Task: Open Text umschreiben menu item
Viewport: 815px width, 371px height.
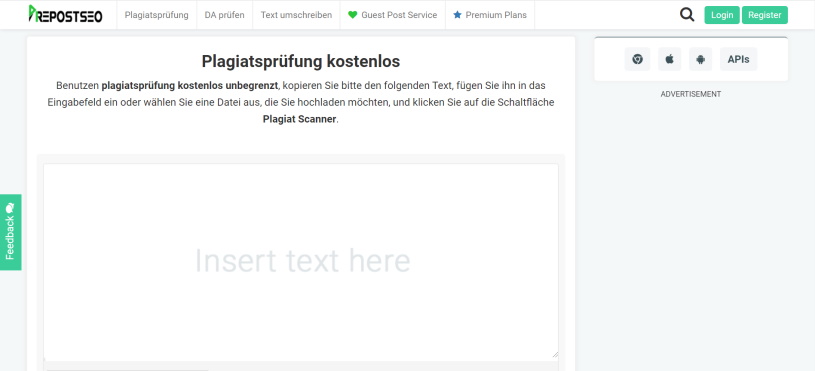Action: [296, 15]
